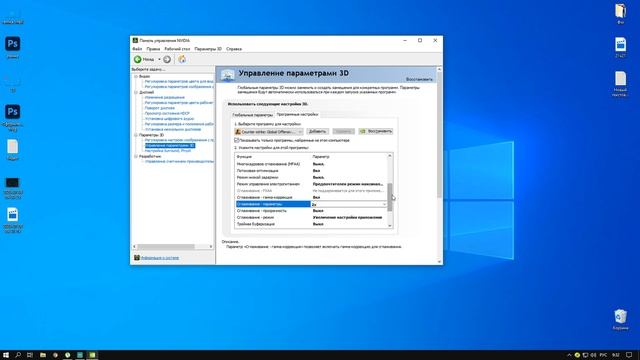Select the Сглаживание - режим row
The image size is (640, 360).
(311, 218)
